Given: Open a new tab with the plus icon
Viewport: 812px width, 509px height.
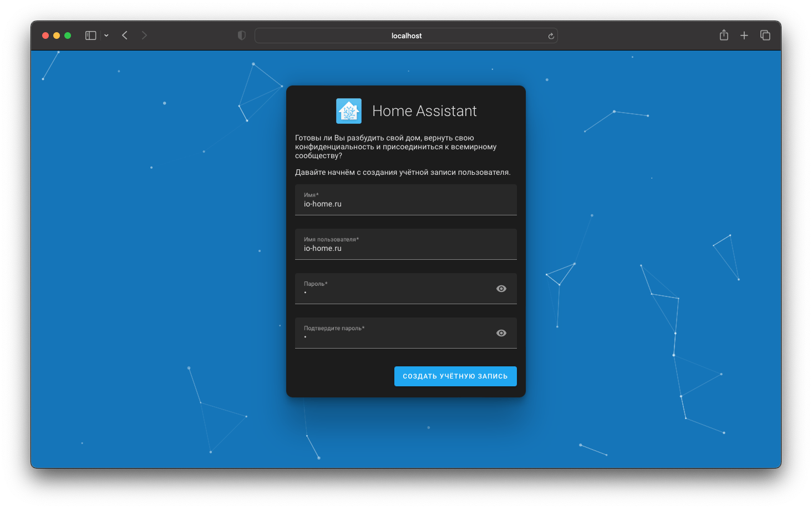Looking at the screenshot, I should coord(744,35).
